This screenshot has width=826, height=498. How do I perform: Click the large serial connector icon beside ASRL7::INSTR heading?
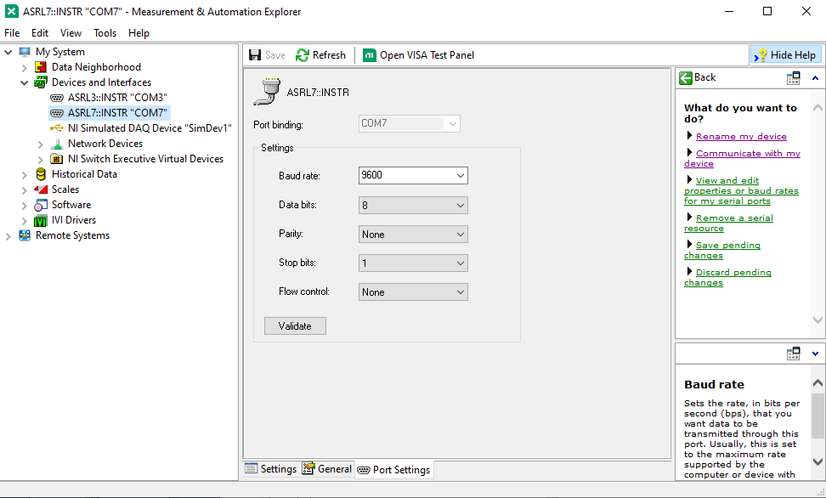coord(267,91)
